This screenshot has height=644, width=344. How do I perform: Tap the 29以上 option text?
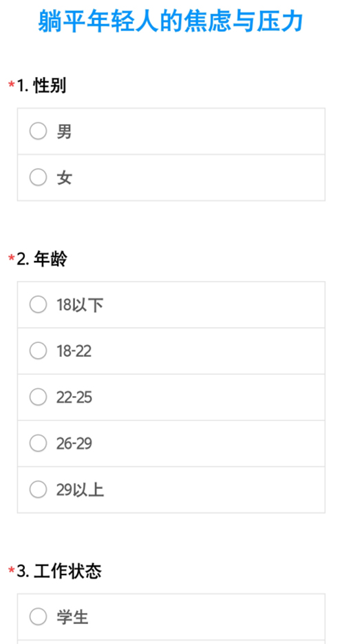click(x=80, y=490)
